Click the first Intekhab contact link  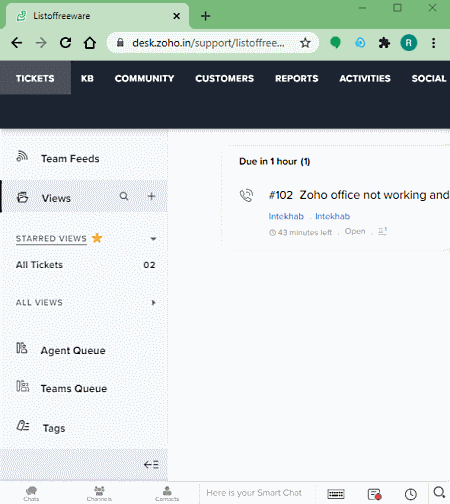(286, 216)
